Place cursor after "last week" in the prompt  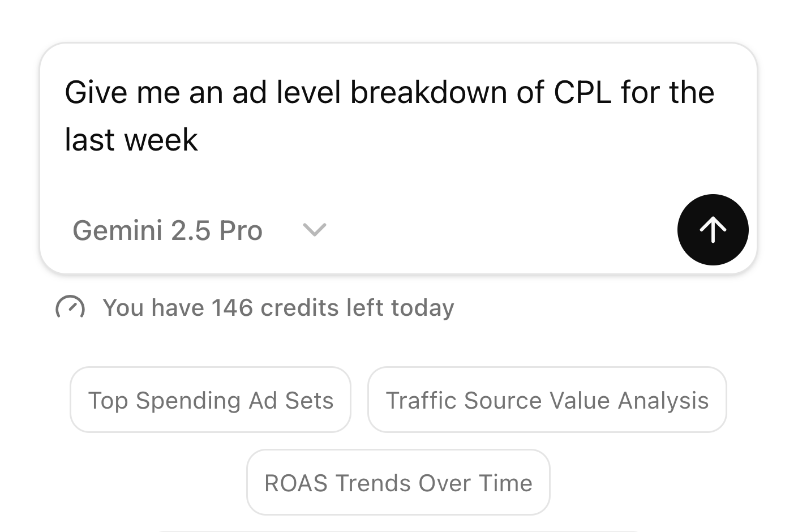pyautogui.click(x=199, y=140)
